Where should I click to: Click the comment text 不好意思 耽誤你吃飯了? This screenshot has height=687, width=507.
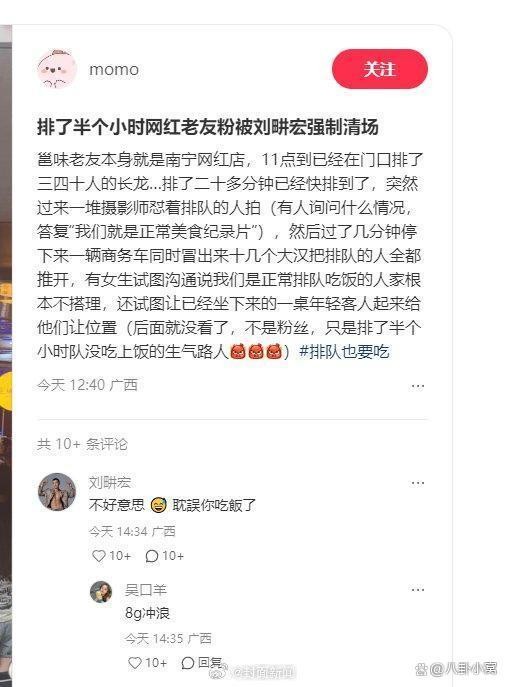[x=172, y=505]
